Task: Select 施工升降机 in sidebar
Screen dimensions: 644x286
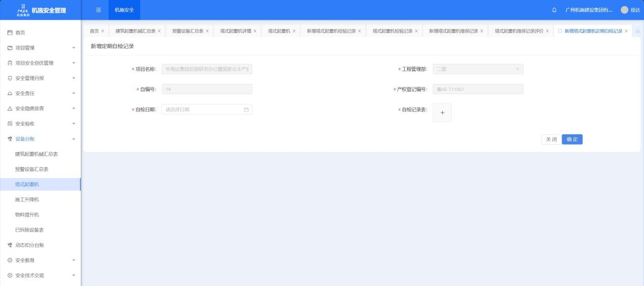Action: pos(27,199)
